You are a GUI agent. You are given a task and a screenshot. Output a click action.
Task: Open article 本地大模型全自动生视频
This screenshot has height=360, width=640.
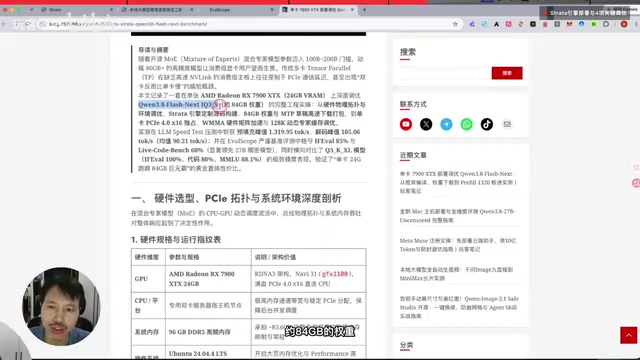(456, 274)
